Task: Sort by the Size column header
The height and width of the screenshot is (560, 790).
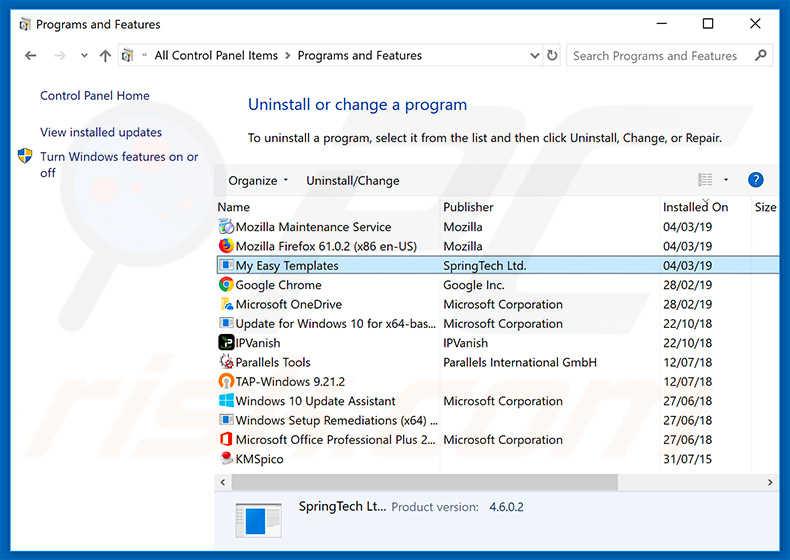Action: coord(765,207)
